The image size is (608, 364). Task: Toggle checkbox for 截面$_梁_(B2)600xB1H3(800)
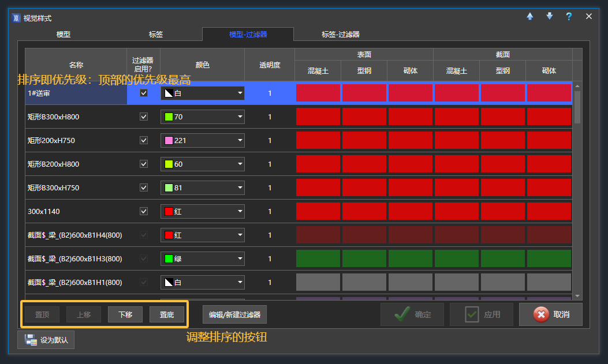tap(143, 258)
